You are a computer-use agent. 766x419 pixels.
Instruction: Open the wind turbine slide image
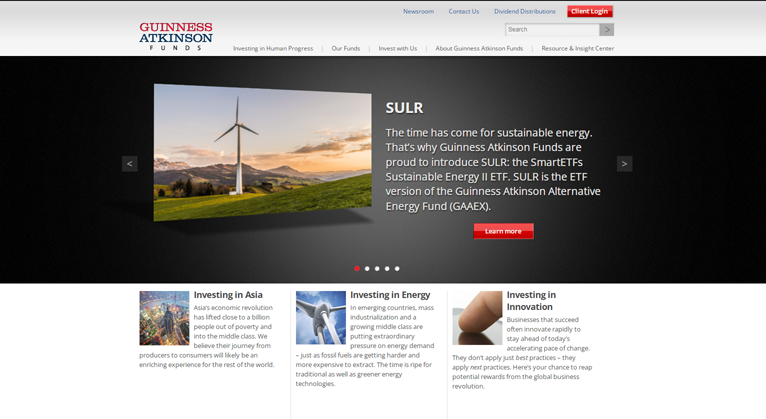262,152
